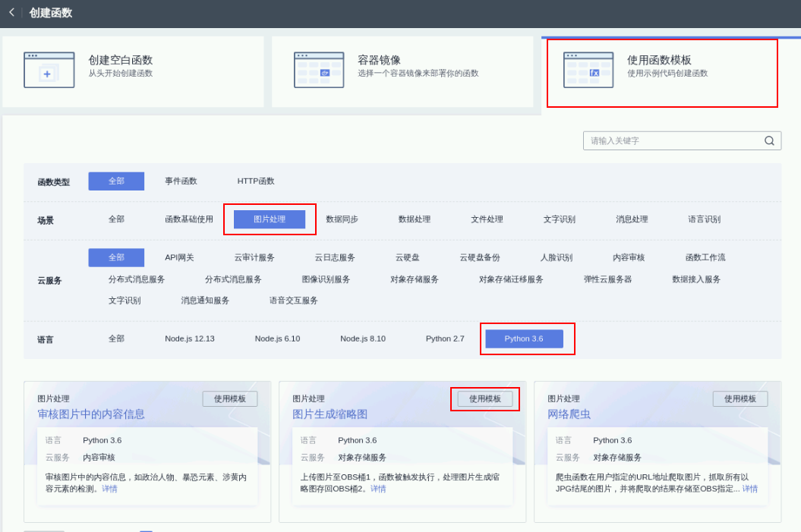Use template for 网络爬虫
Screen dimensions: 801x532
740,399
